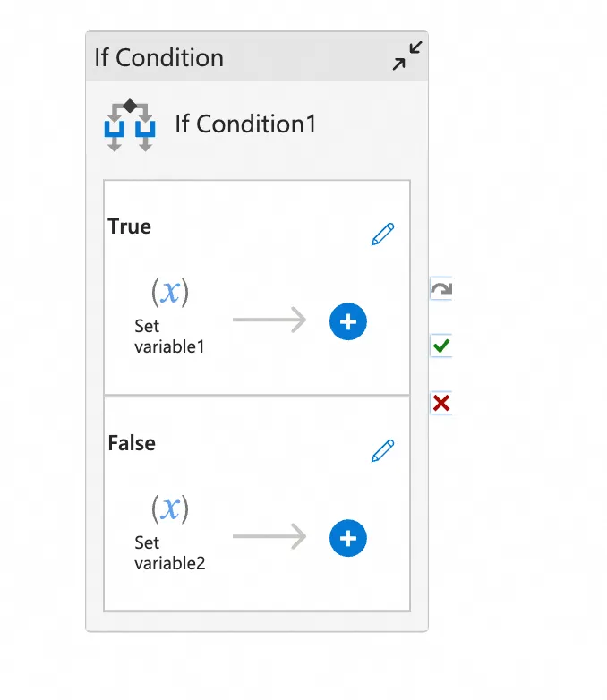Screen dimensions: 607x700
Task: Click the gray skip dependency arrow
Action: [x=440, y=288]
